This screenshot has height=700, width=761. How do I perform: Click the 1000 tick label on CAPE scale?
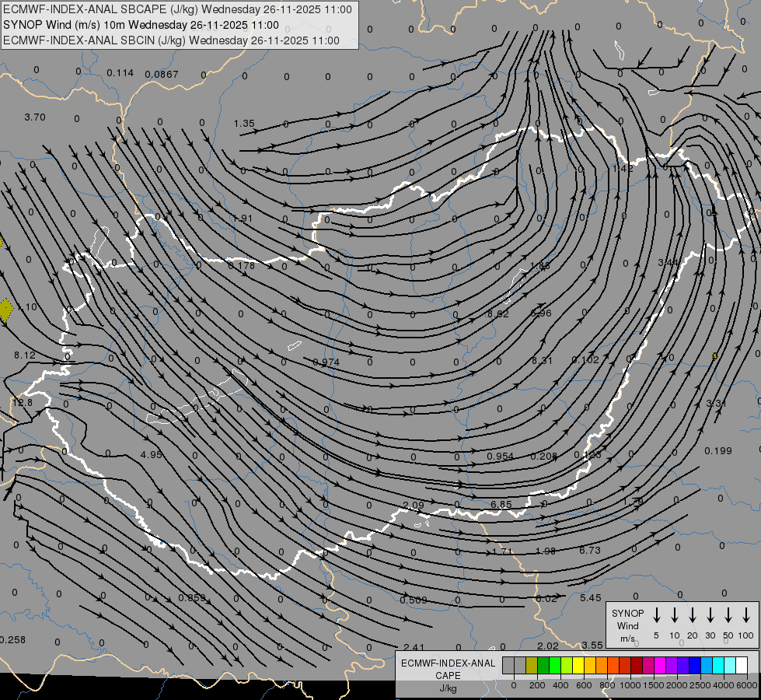click(630, 685)
